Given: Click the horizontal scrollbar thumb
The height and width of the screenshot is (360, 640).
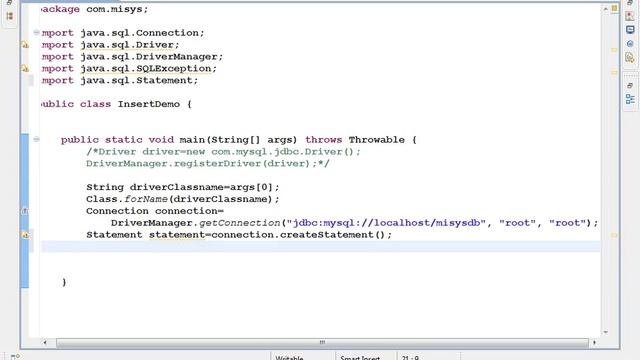Looking at the screenshot, I should [x=322, y=342].
